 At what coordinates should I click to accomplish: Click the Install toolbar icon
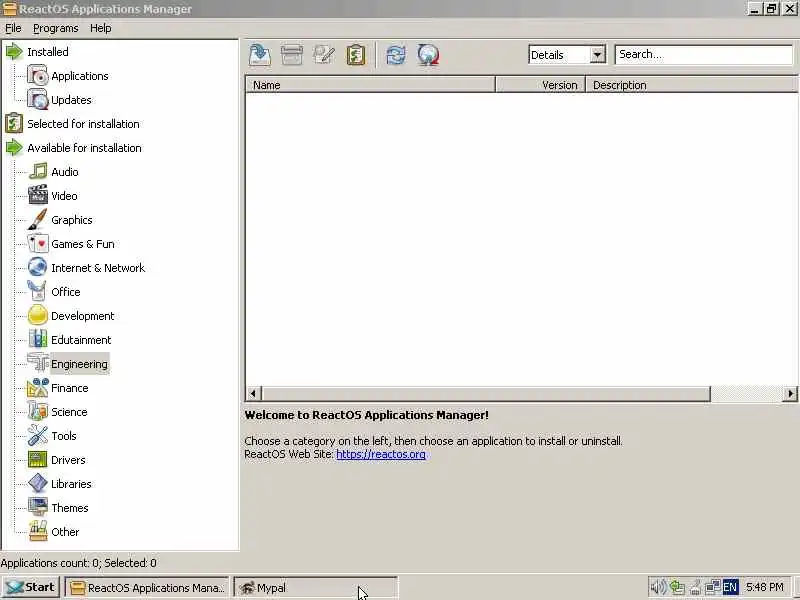pos(260,55)
